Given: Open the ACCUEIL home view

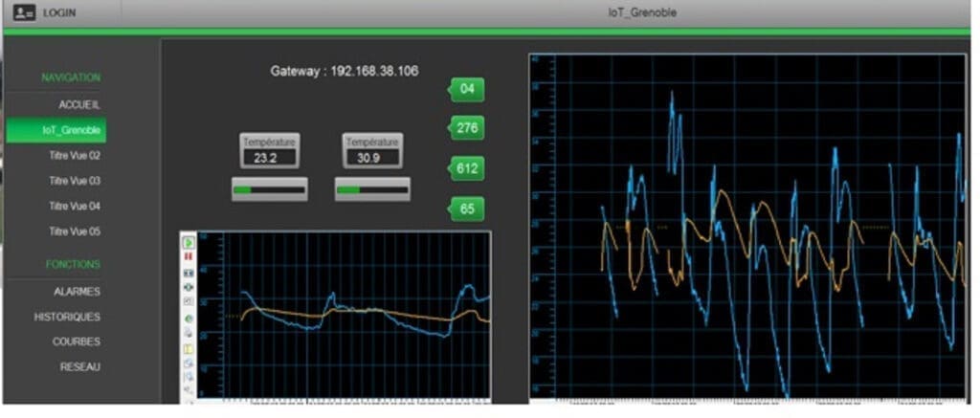Looking at the screenshot, I should tap(78, 103).
